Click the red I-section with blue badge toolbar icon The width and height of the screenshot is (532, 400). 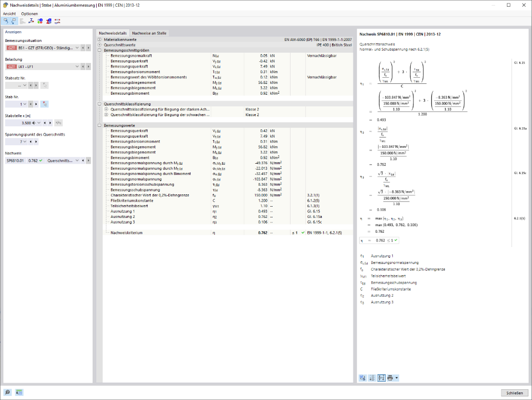pos(49,21)
